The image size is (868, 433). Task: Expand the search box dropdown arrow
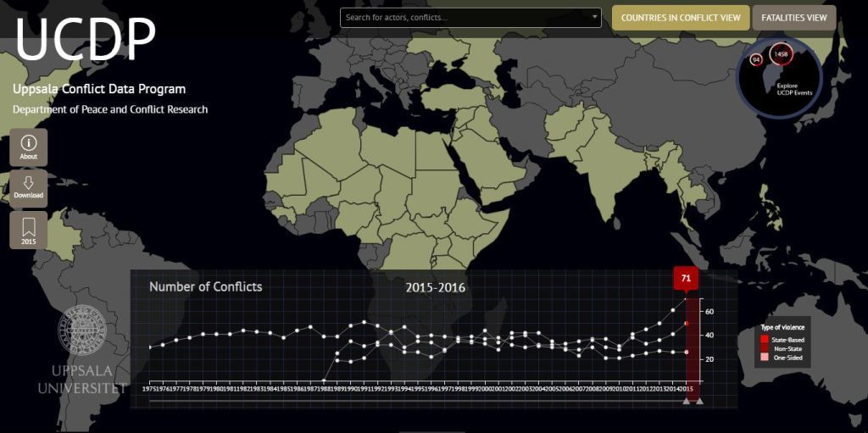click(594, 17)
